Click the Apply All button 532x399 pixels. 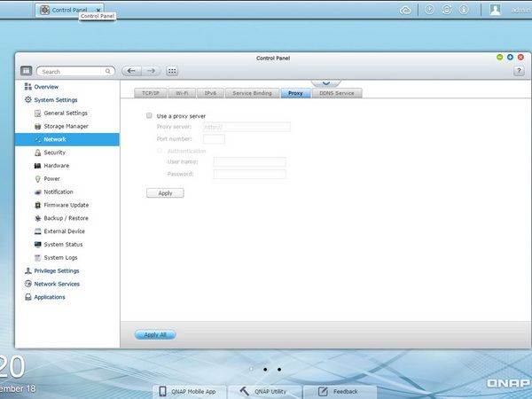pyautogui.click(x=155, y=335)
